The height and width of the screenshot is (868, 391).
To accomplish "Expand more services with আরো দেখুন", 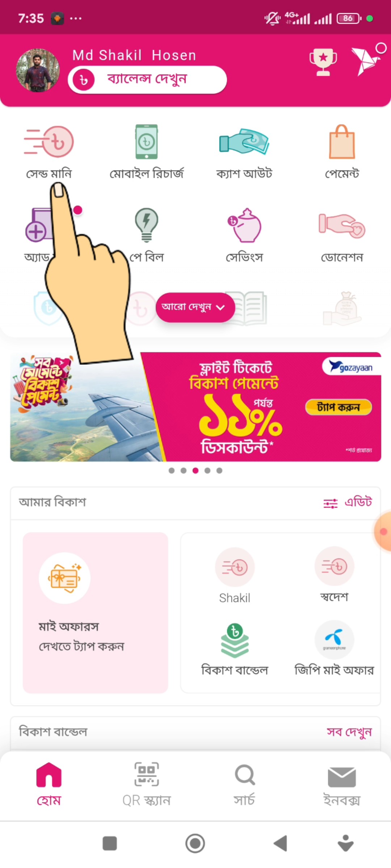I will pyautogui.click(x=195, y=307).
